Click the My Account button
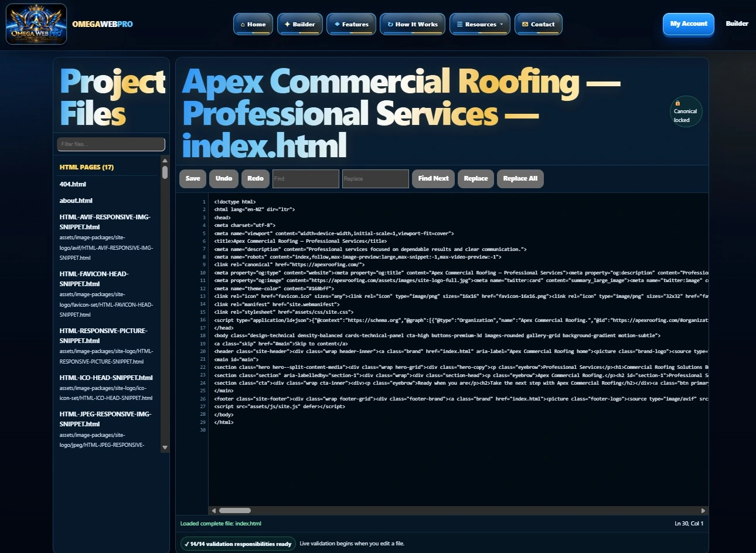 tap(689, 24)
